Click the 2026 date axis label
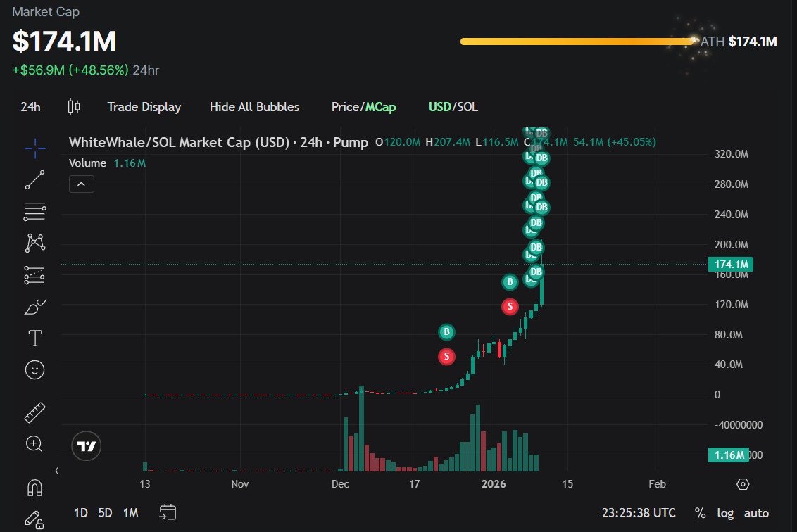 pos(494,483)
